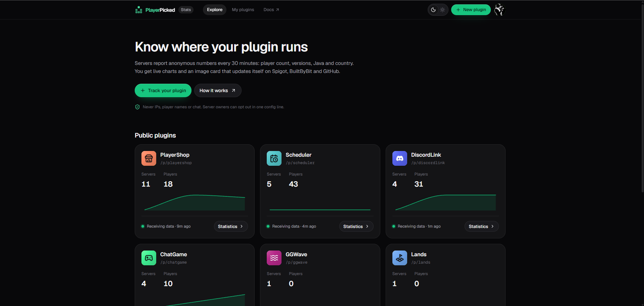Click the PlayerPicked brand name
Screen dimensions: 644x306
pyautogui.click(x=160, y=10)
